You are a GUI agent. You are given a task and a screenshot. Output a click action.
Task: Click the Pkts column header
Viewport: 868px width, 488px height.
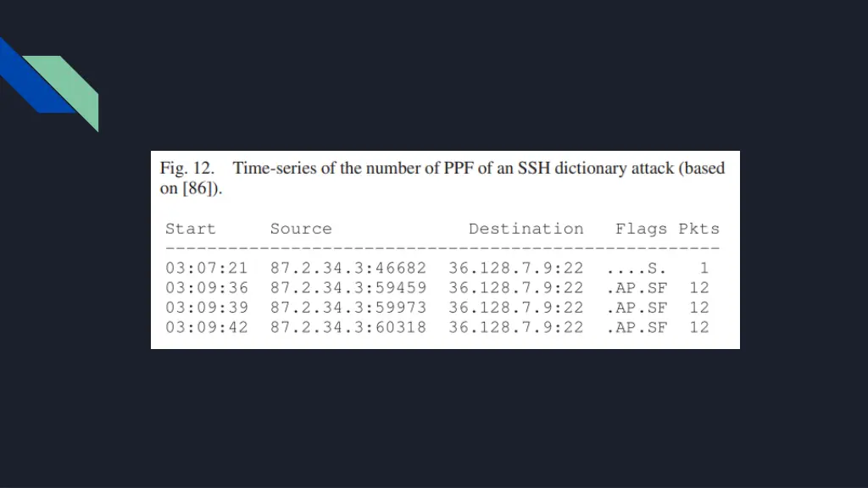tap(699, 229)
